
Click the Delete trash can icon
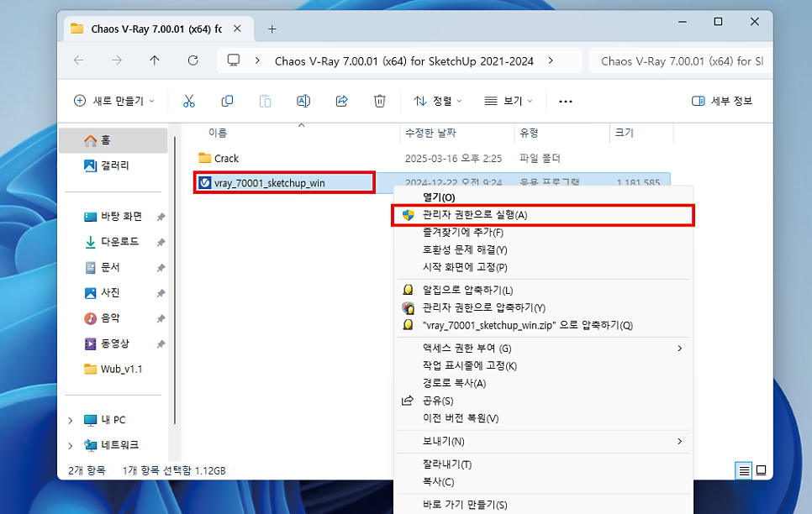(380, 101)
